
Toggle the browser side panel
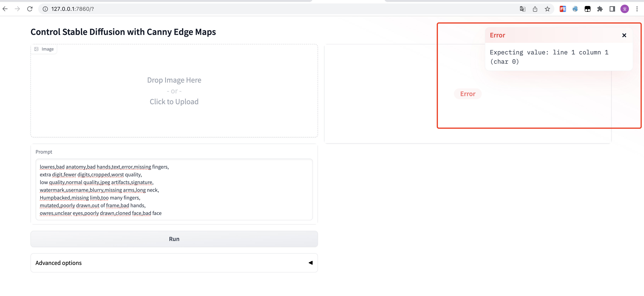tap(612, 9)
